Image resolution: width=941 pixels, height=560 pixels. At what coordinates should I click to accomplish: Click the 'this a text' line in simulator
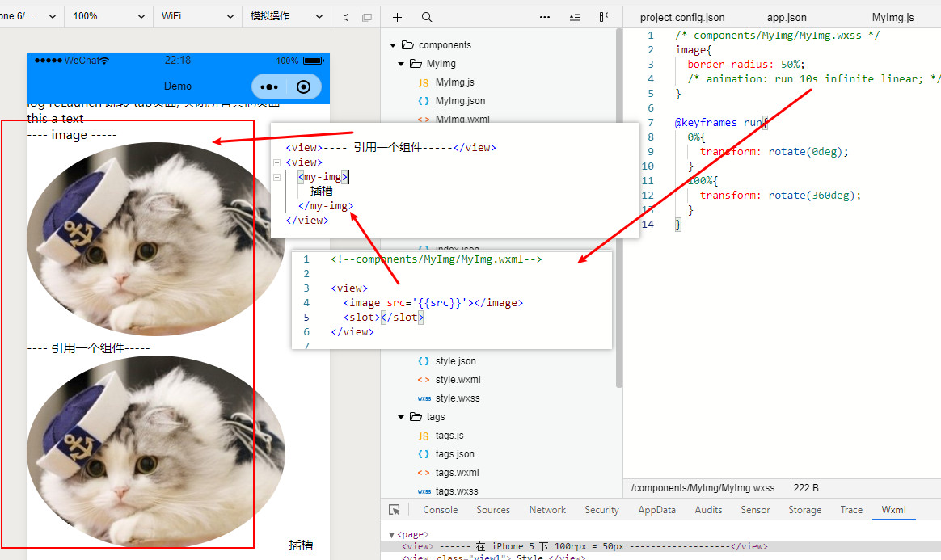click(x=55, y=119)
